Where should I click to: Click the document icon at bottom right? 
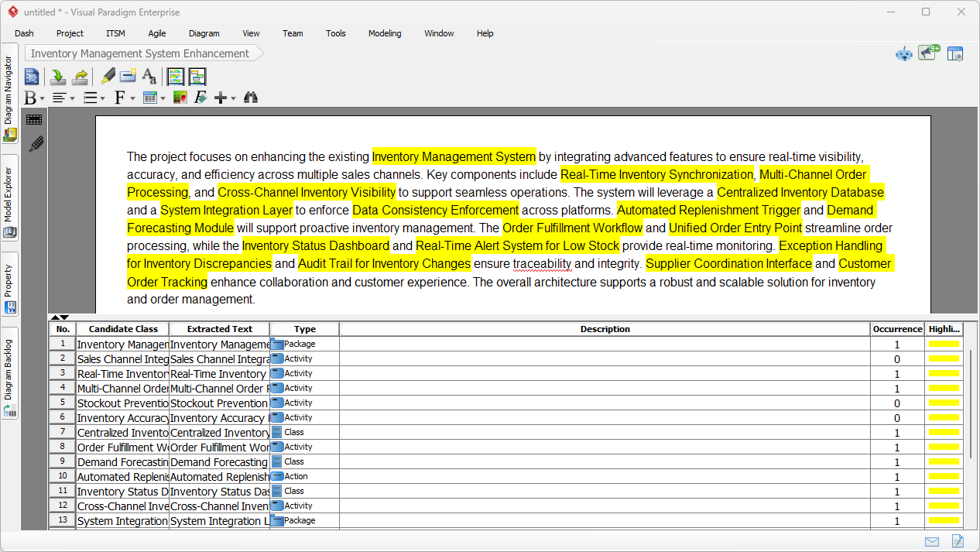pos(957,541)
